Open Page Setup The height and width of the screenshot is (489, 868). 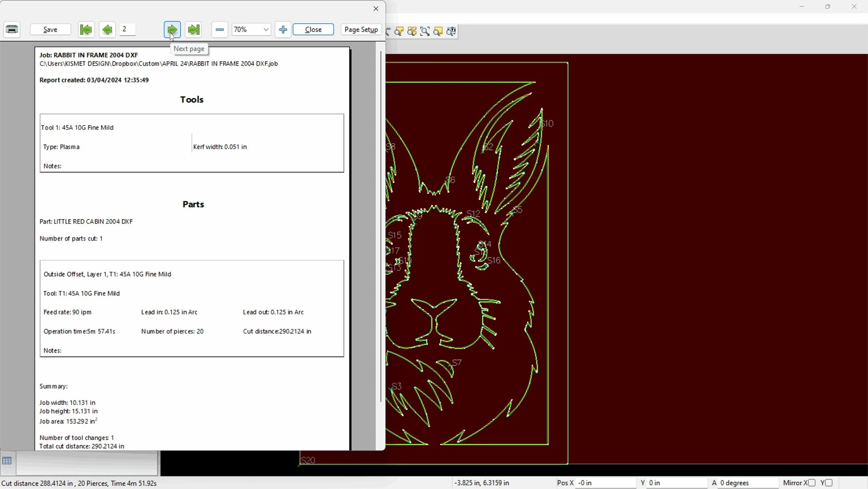pyautogui.click(x=361, y=30)
